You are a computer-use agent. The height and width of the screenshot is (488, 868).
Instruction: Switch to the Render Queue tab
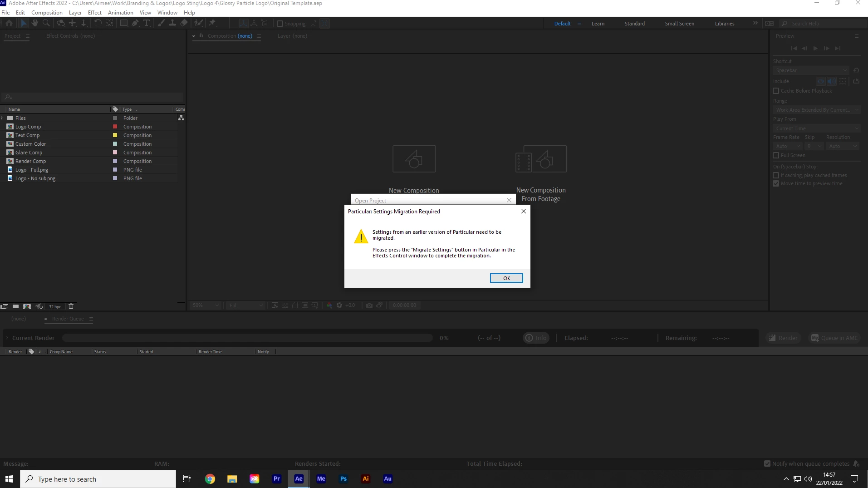tap(68, 319)
